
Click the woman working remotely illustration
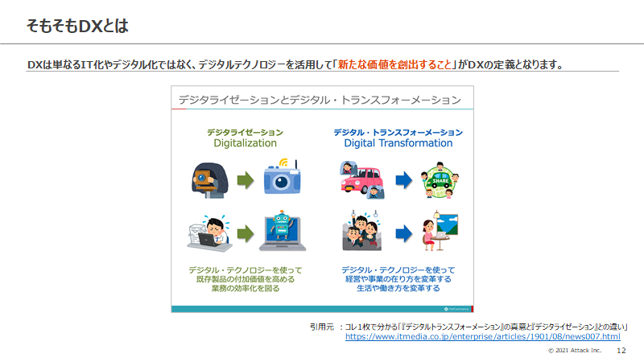coord(440,231)
